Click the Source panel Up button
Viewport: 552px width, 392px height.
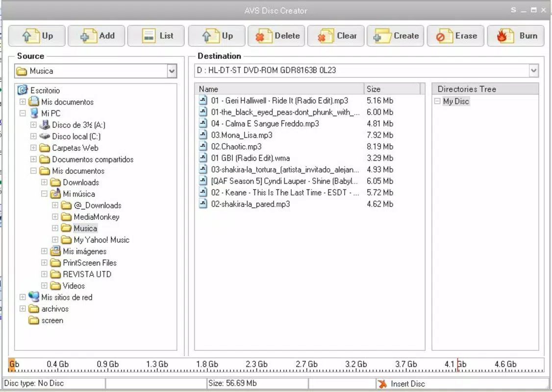coord(37,36)
